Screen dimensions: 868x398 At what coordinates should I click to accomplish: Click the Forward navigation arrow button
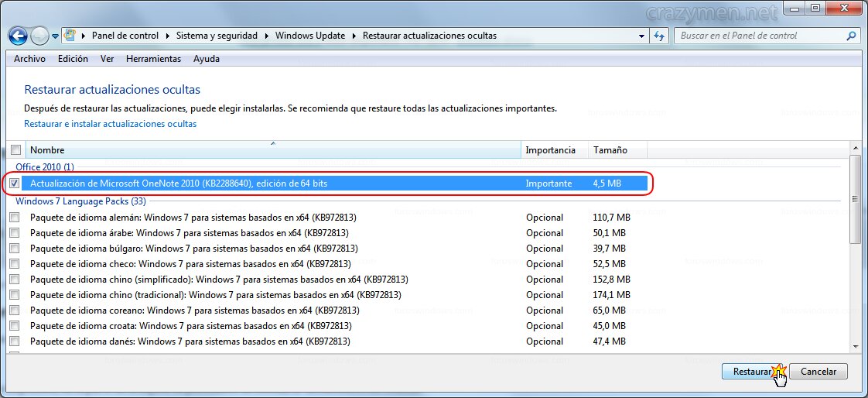click(x=40, y=36)
